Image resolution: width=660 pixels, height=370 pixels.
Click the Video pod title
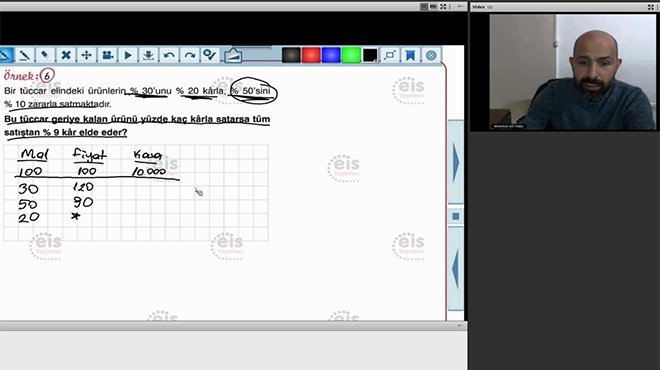point(479,7)
